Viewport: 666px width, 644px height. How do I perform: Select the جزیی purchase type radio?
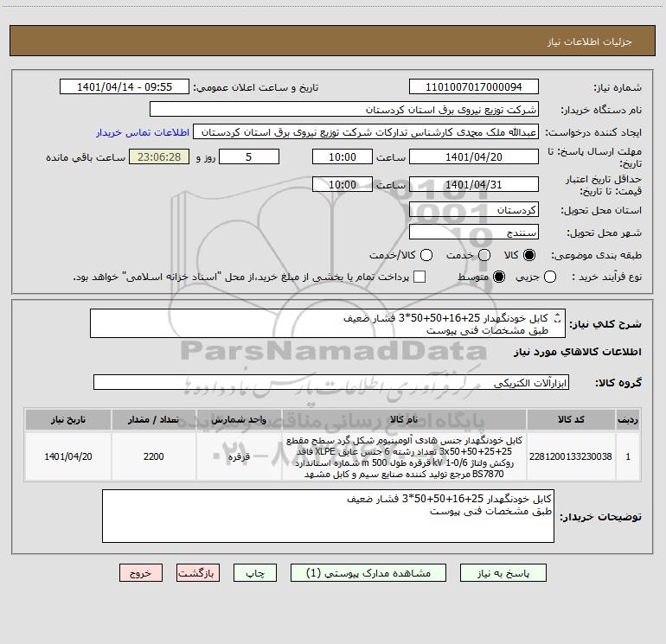[x=549, y=277]
